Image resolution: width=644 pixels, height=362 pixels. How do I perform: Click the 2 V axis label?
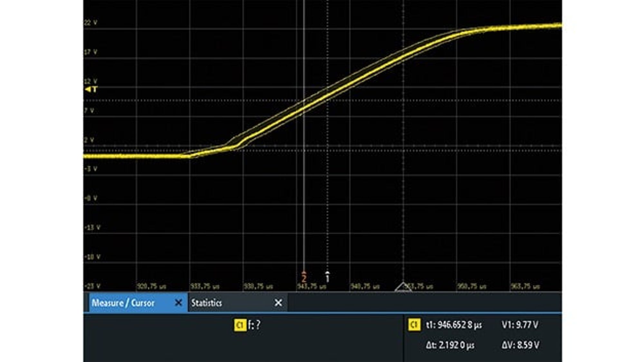(89, 140)
